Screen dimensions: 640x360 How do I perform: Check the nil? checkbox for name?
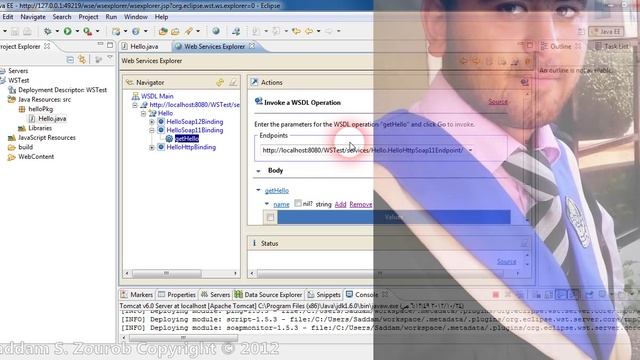click(298, 203)
